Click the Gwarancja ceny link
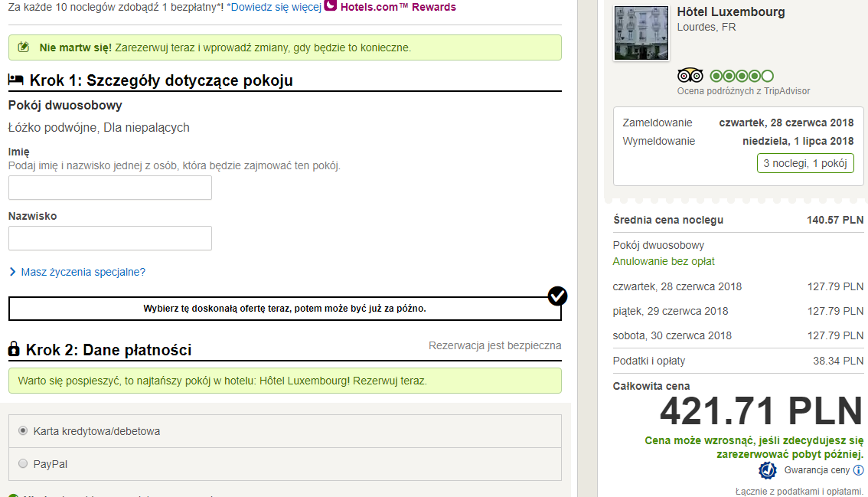 point(817,470)
